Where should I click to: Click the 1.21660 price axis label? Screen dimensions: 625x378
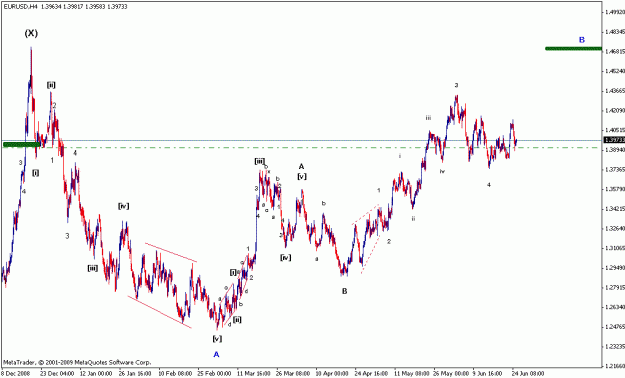616,366
